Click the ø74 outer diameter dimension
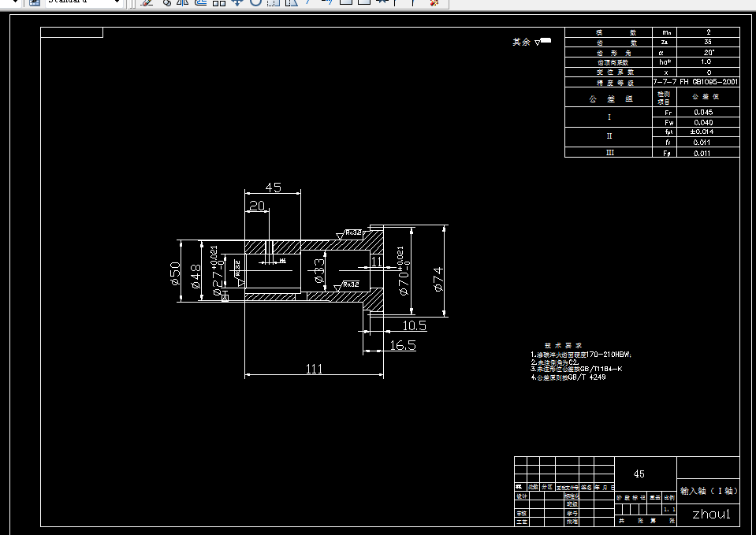756x535 pixels. point(438,280)
